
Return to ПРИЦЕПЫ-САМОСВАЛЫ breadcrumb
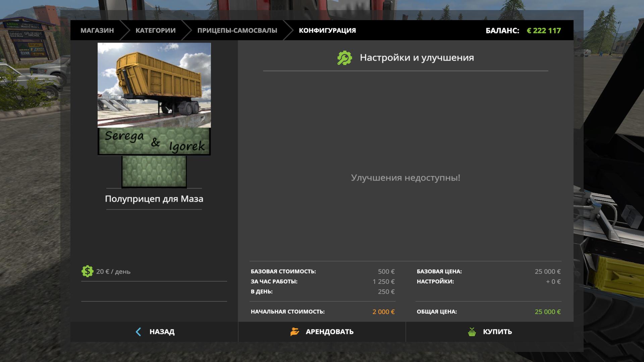[x=237, y=31]
